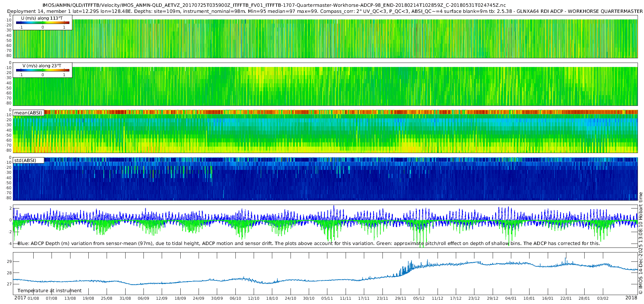Screen dimensions: 644x304
Task: Click the 'U (m/s) along 113°T' title
Action: click(42, 18)
